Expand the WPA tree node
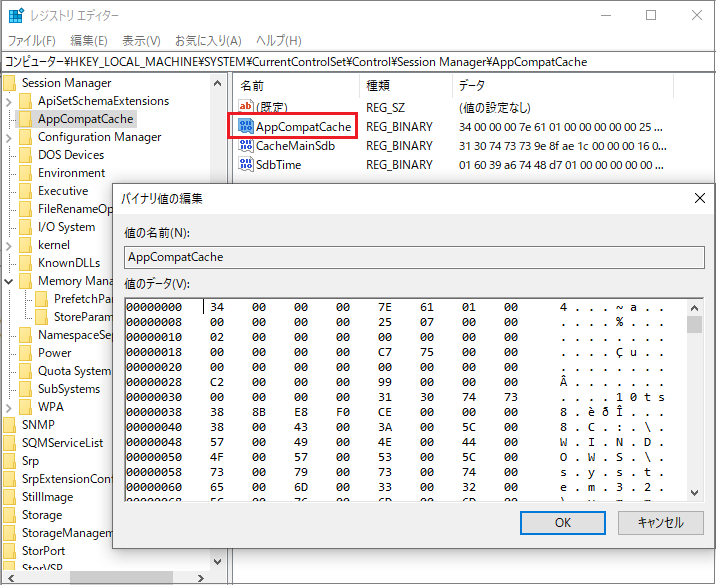 pos(9,407)
